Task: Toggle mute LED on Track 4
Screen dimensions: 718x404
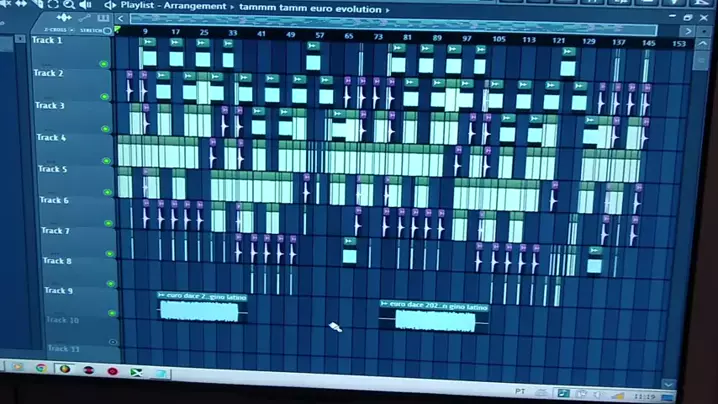Action: point(107,161)
